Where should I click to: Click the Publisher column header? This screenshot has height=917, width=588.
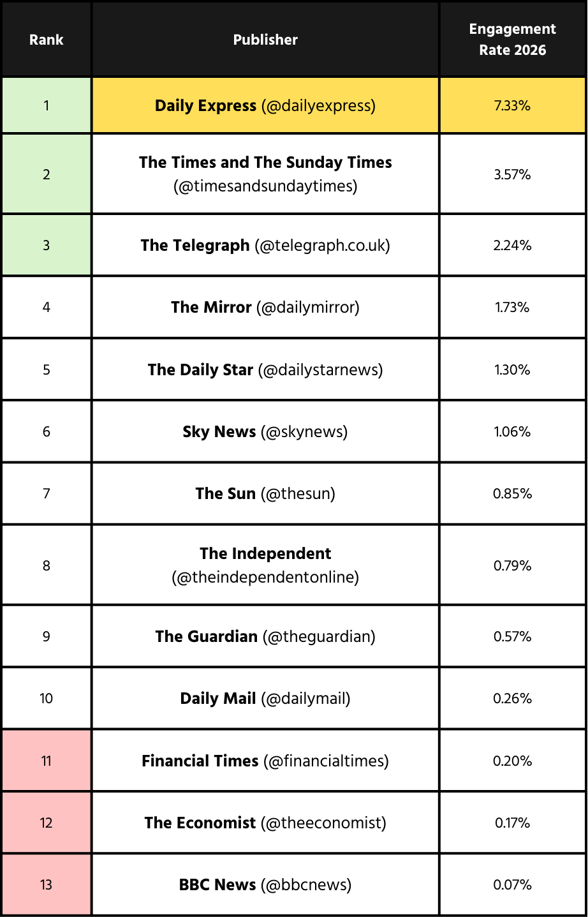click(265, 40)
